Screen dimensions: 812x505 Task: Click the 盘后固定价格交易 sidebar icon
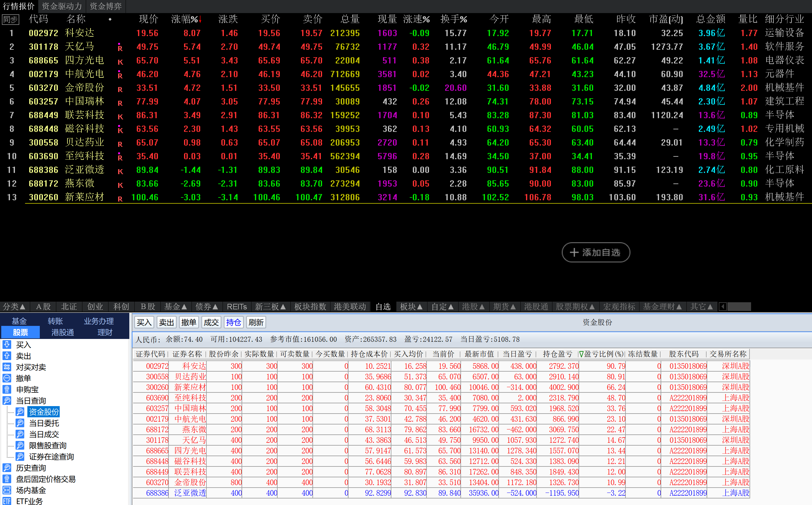7,479
